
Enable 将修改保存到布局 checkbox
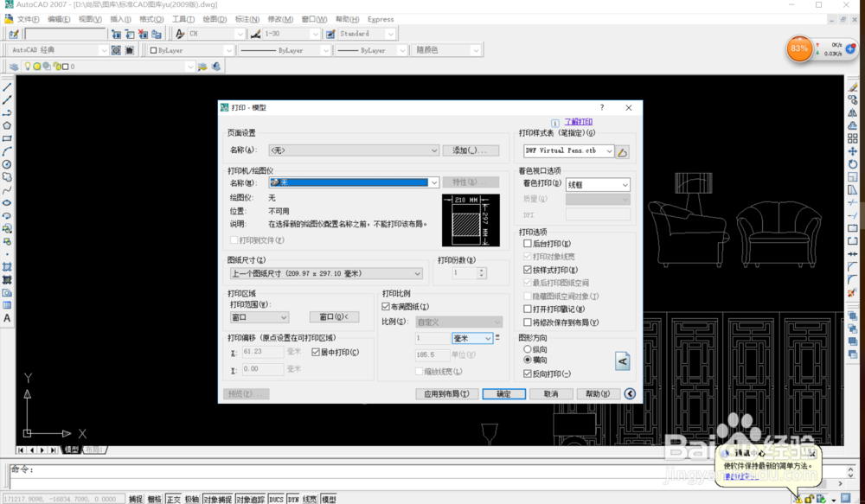[528, 322]
